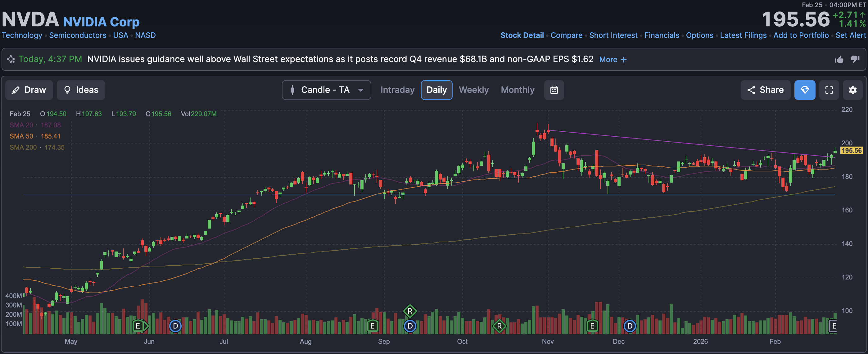Switch chart to Monthly timeframe

pos(517,90)
